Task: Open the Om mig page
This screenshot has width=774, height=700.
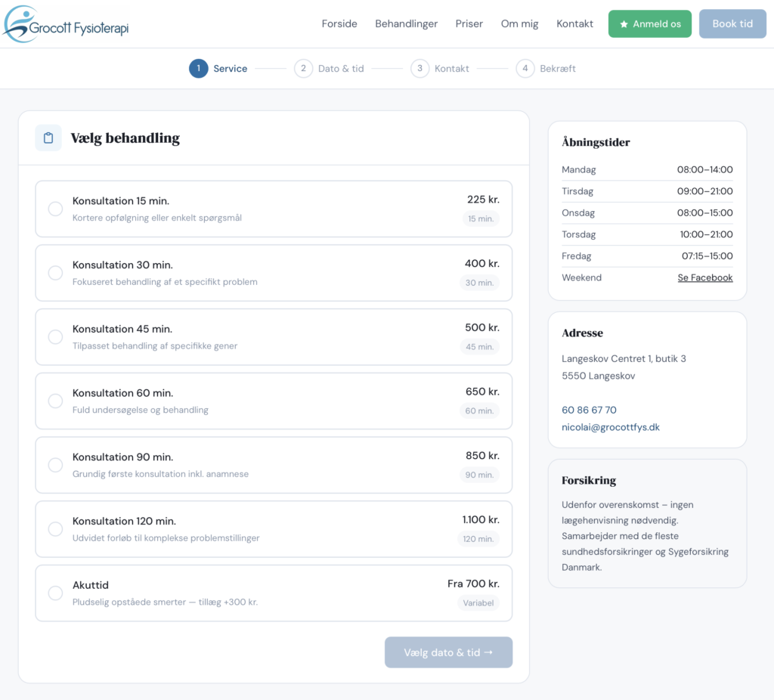Action: coord(519,23)
